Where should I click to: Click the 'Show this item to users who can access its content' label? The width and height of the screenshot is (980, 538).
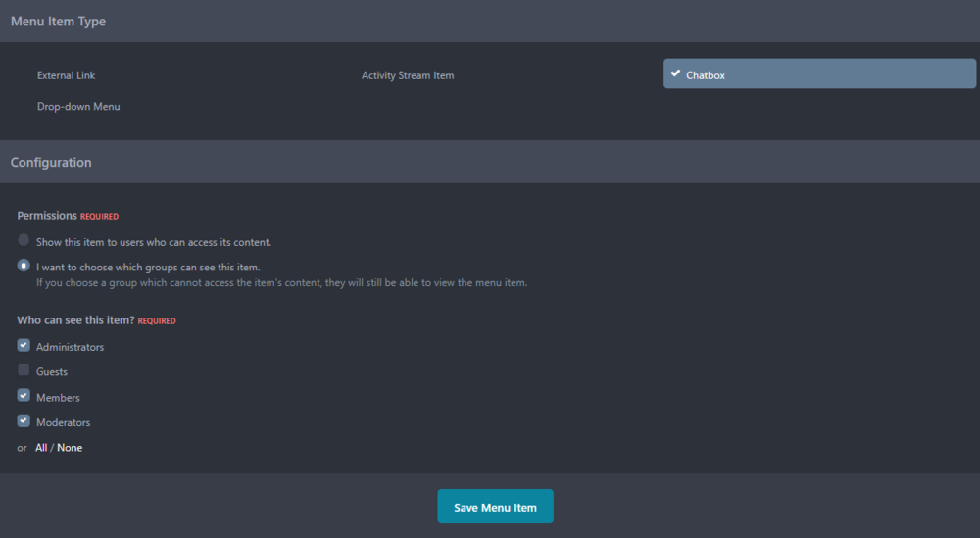point(154,242)
